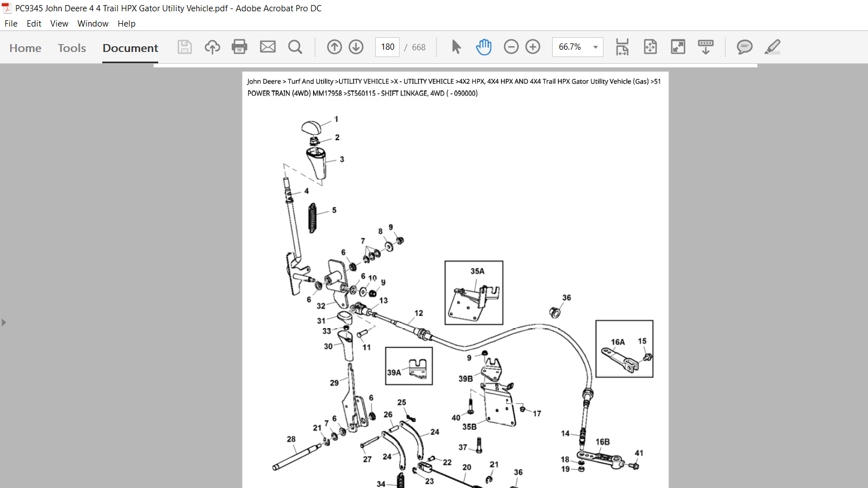Add a comment speech bubble
The image size is (868, 488).
(745, 47)
